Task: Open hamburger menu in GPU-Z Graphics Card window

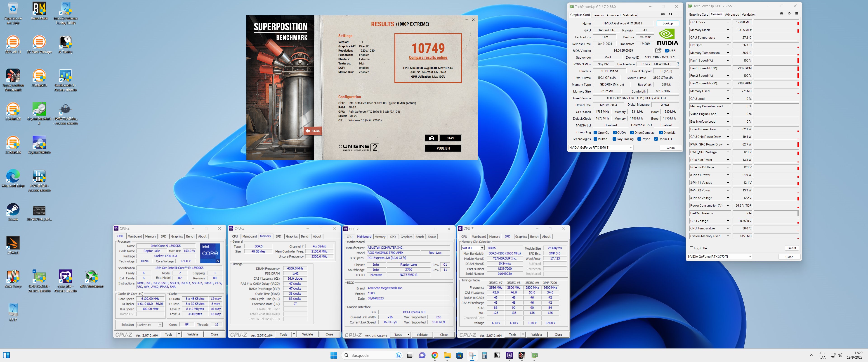Action: [x=678, y=14]
